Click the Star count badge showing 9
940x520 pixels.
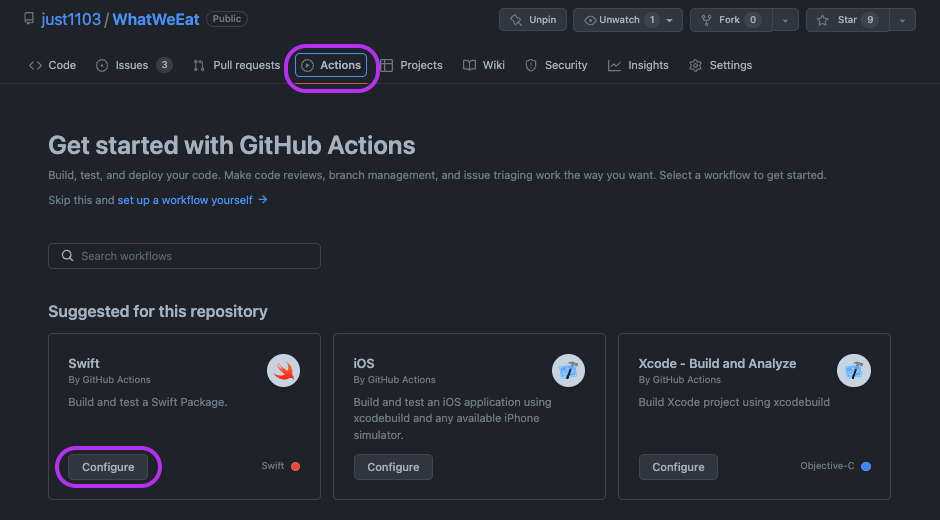pos(870,20)
